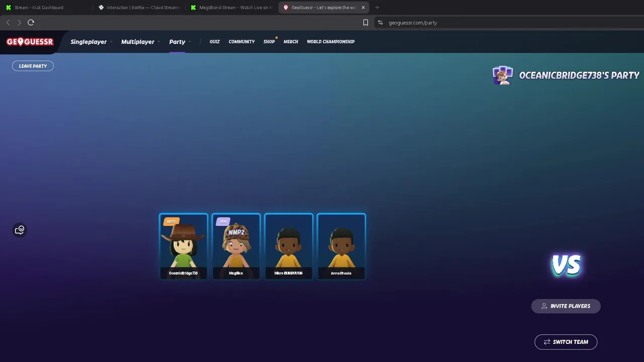The width and height of the screenshot is (644, 362).
Task: Click the party avatar icon beside the title
Action: pyautogui.click(x=502, y=75)
